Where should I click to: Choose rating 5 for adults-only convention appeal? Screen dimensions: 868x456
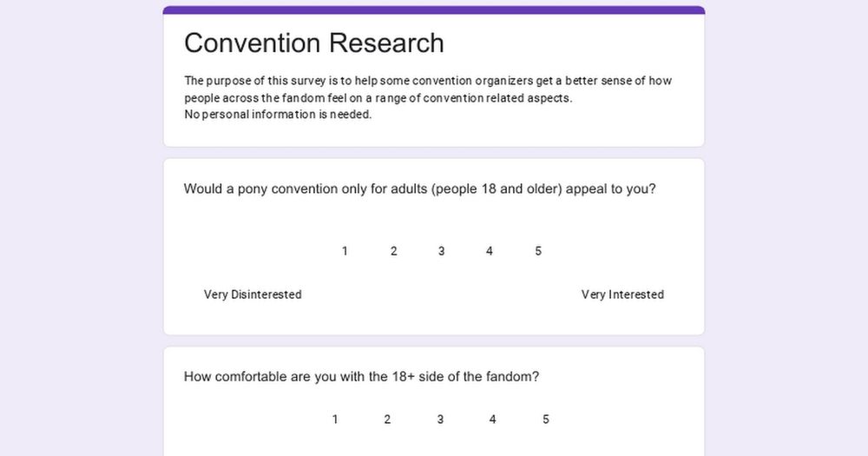coord(538,251)
